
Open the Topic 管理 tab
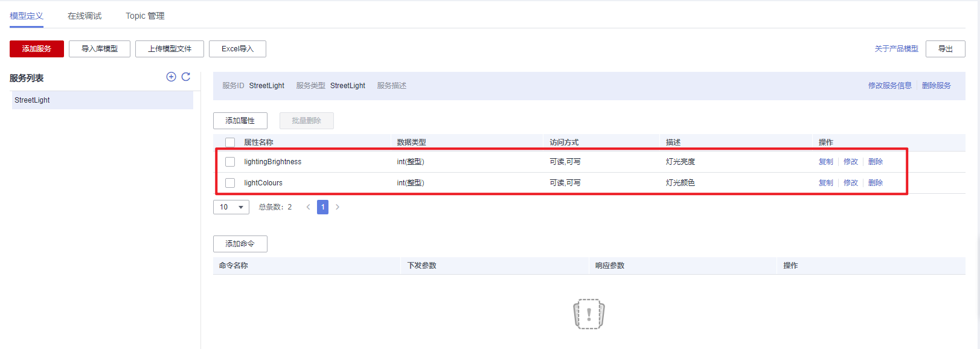145,16
